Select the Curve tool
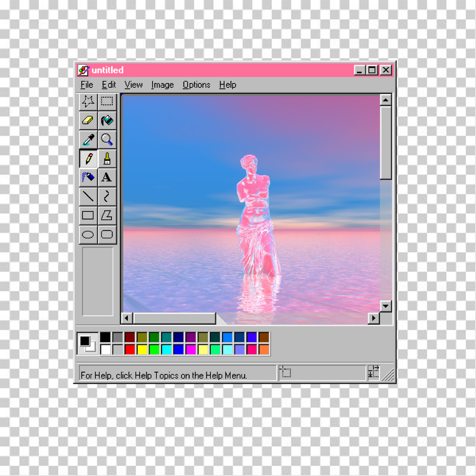476x476 pixels. click(107, 196)
